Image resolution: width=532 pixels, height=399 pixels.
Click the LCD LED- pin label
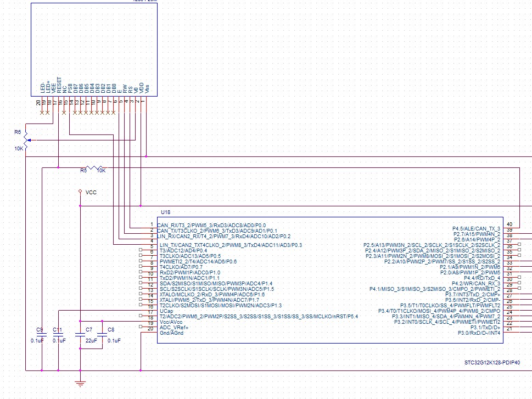point(43,87)
